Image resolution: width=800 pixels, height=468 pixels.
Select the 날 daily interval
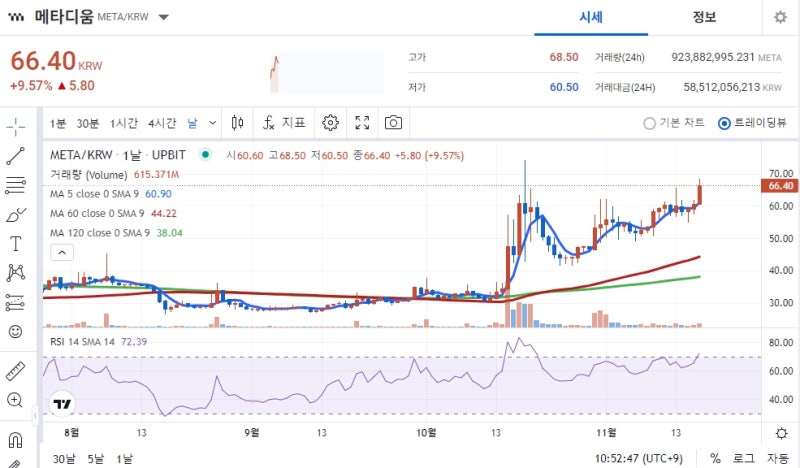(192, 123)
